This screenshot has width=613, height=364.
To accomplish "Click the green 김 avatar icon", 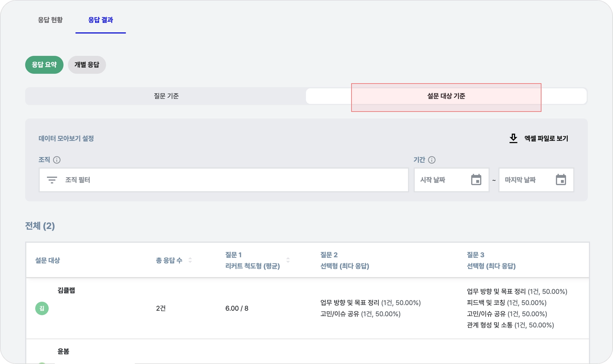I will click(x=42, y=308).
